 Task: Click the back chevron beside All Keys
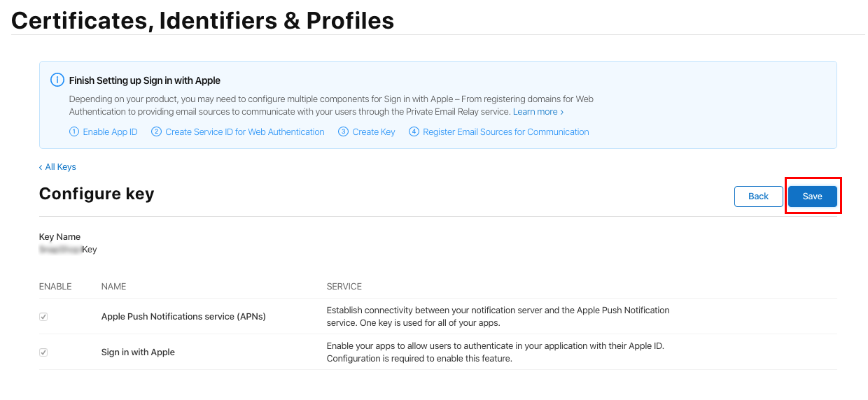point(41,167)
